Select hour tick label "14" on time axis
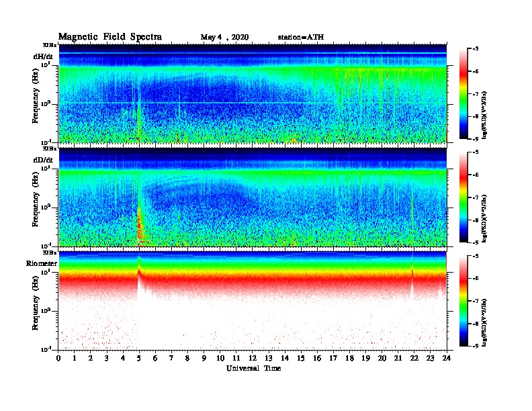The height and width of the screenshot is (411, 532). click(x=285, y=358)
